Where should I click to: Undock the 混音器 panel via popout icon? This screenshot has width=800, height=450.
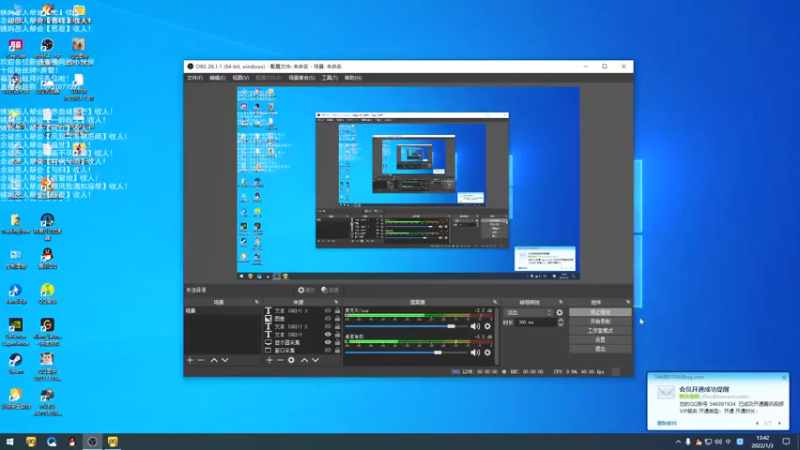coord(495,302)
